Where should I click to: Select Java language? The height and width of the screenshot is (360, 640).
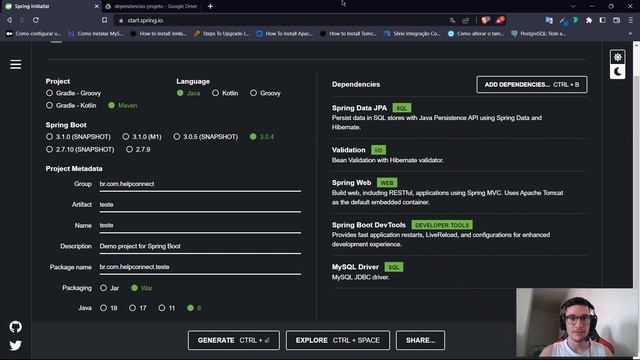(x=188, y=93)
